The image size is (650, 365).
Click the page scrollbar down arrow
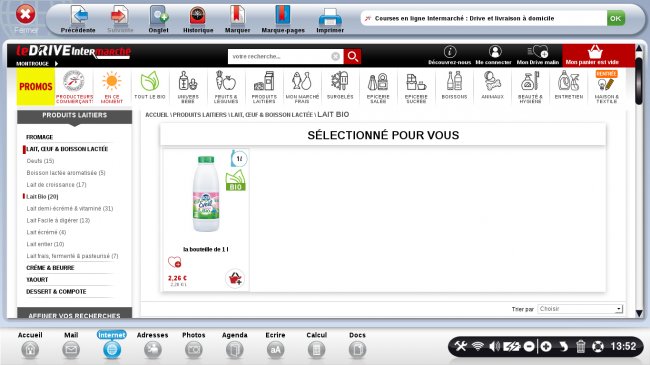639,314
